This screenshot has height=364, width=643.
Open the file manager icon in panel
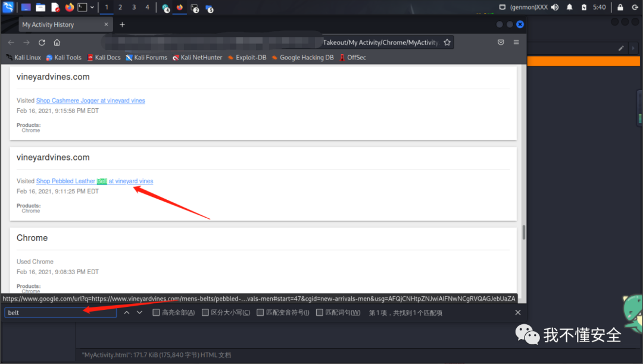pyautogui.click(x=40, y=7)
